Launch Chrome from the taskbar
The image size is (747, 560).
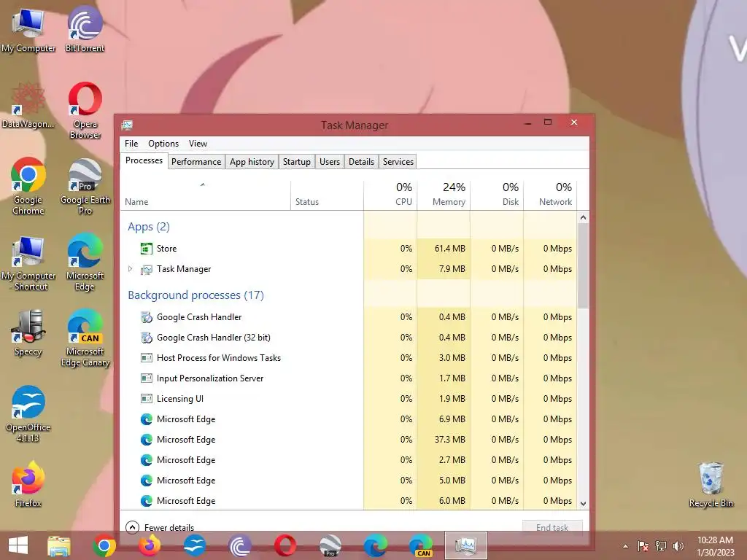[104, 545]
